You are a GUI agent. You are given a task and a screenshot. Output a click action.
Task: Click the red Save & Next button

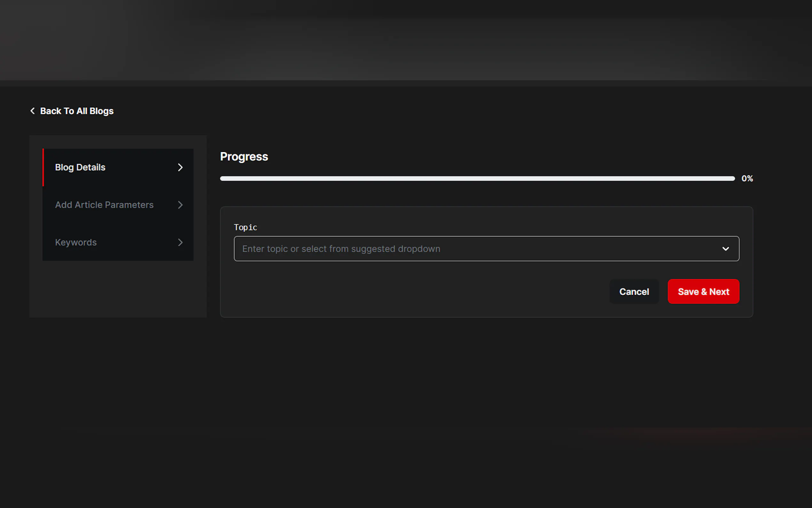tap(703, 291)
